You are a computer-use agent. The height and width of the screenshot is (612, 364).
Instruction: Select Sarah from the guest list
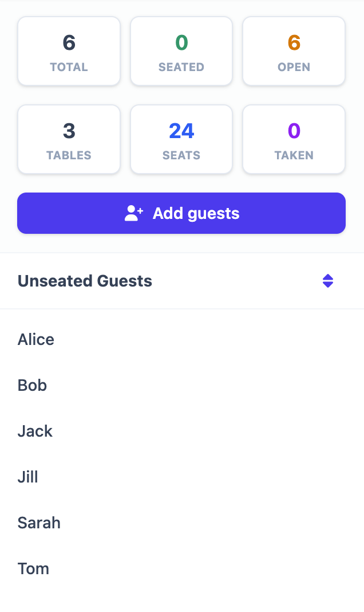click(39, 523)
